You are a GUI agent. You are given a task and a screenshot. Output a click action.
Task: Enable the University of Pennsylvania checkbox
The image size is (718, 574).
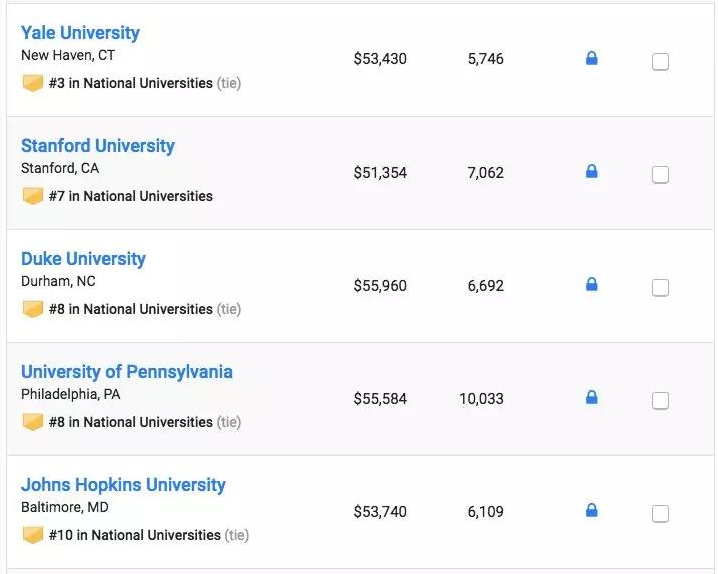point(660,401)
